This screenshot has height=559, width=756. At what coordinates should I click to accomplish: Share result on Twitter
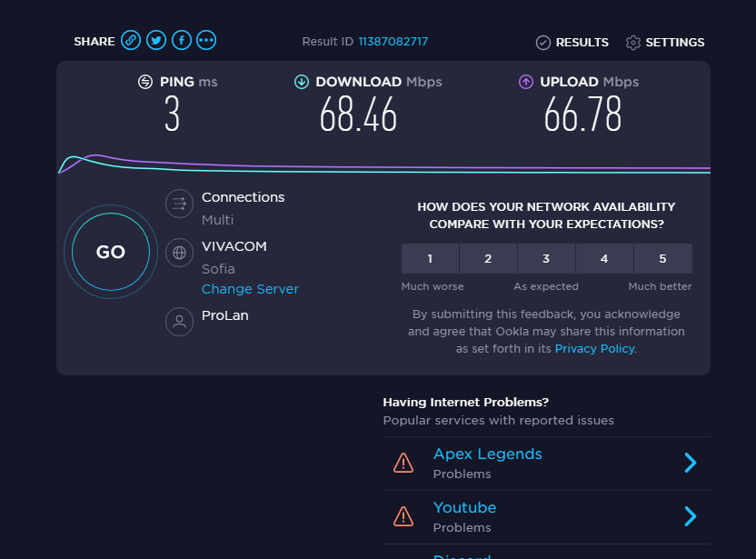coord(156,41)
